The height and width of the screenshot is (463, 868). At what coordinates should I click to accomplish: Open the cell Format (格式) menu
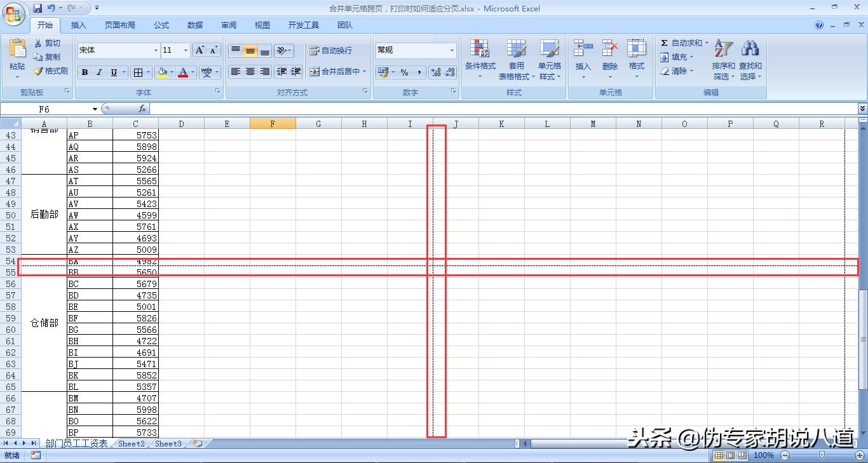637,59
